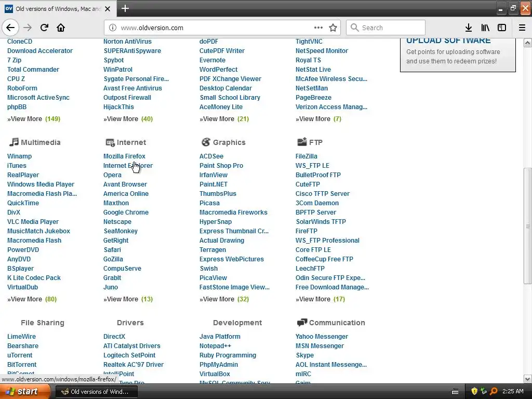Open the VLC Media Player link

tap(33, 221)
